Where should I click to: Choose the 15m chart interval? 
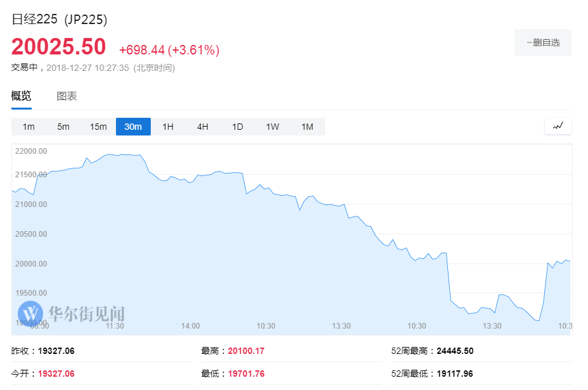98,127
